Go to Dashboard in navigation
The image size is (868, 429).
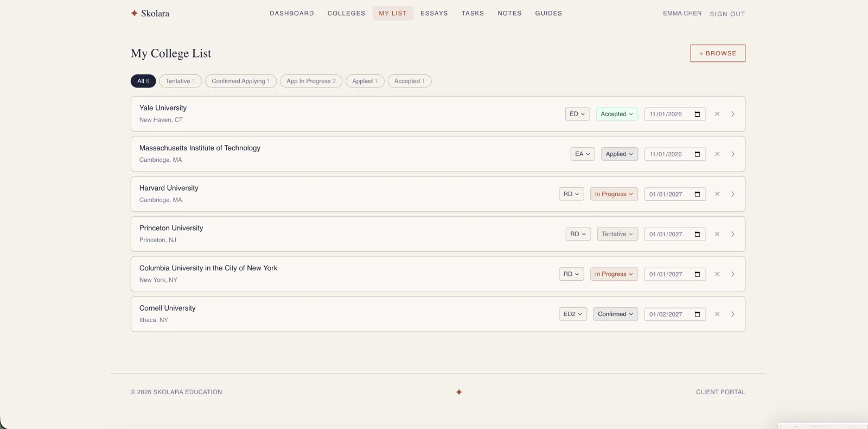tap(292, 13)
